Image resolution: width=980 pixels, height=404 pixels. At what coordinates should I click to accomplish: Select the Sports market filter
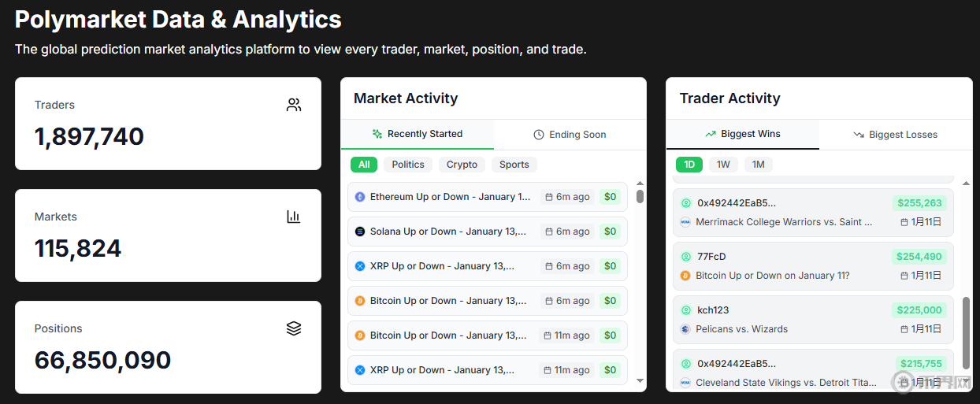[x=514, y=165]
